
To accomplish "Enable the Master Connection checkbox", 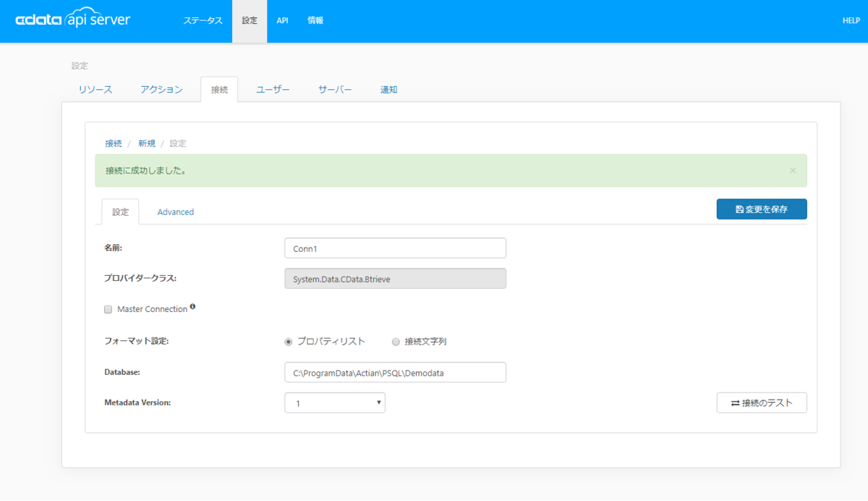I will pos(109,309).
